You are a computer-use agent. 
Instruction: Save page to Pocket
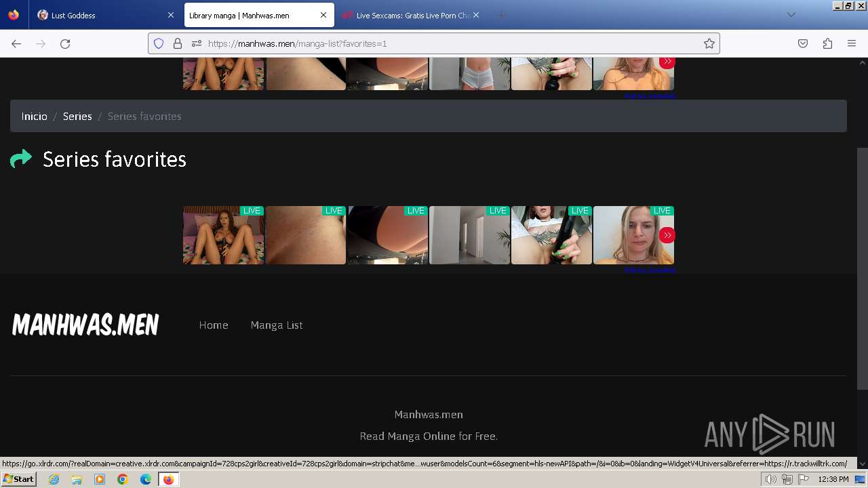(803, 43)
